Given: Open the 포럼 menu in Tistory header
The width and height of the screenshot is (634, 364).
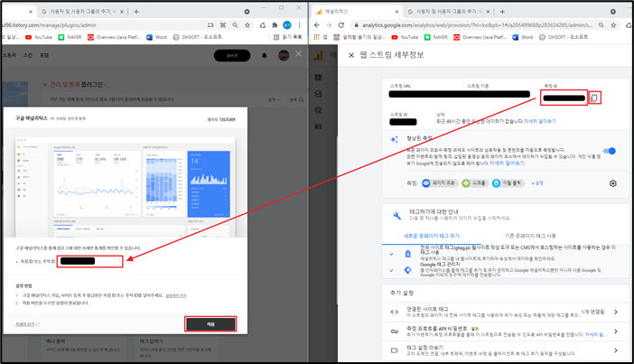Looking at the screenshot, I should click(44, 55).
